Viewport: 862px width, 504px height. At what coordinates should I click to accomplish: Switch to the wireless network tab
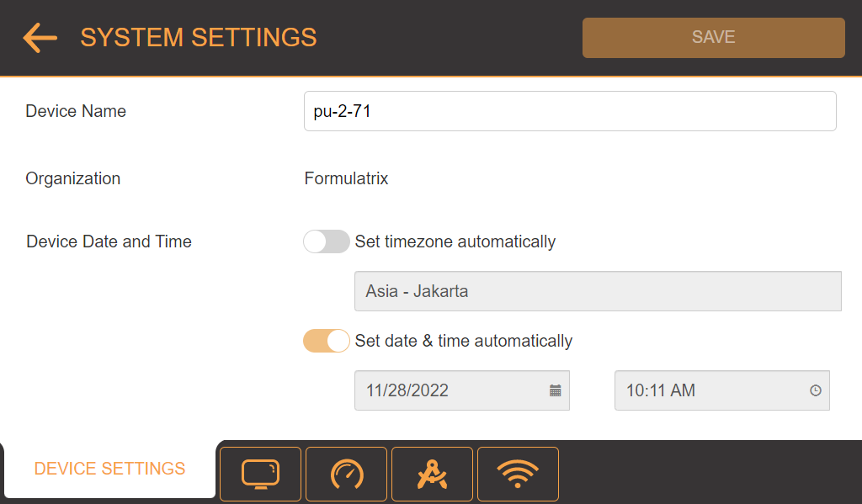518,474
